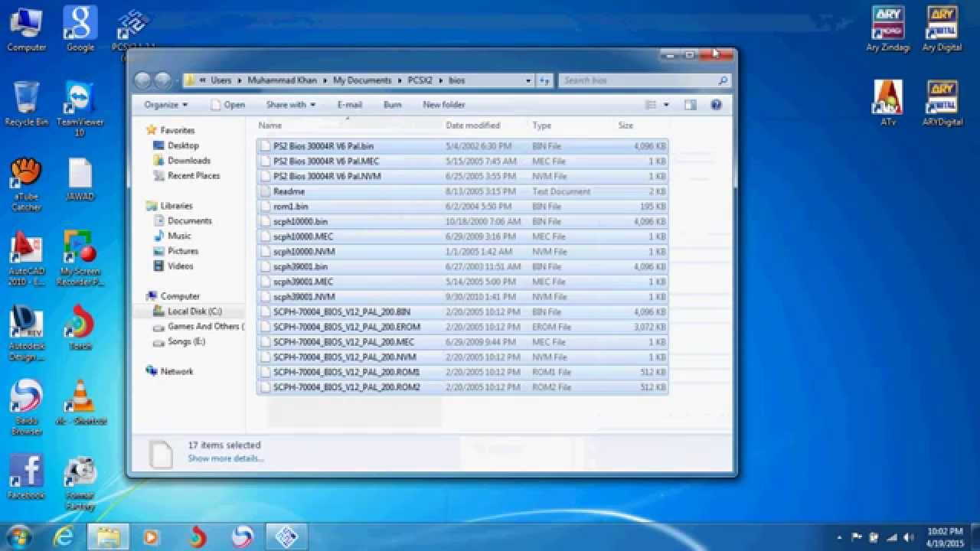Click the File Explorer taskbar button
980x551 pixels.
pos(108,537)
